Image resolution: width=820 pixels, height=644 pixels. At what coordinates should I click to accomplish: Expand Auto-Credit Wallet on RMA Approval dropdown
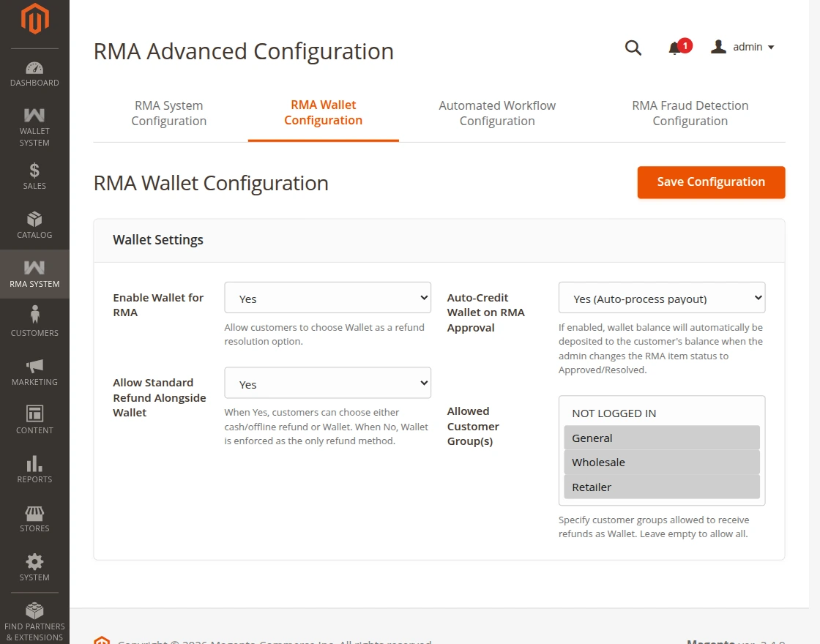(662, 297)
